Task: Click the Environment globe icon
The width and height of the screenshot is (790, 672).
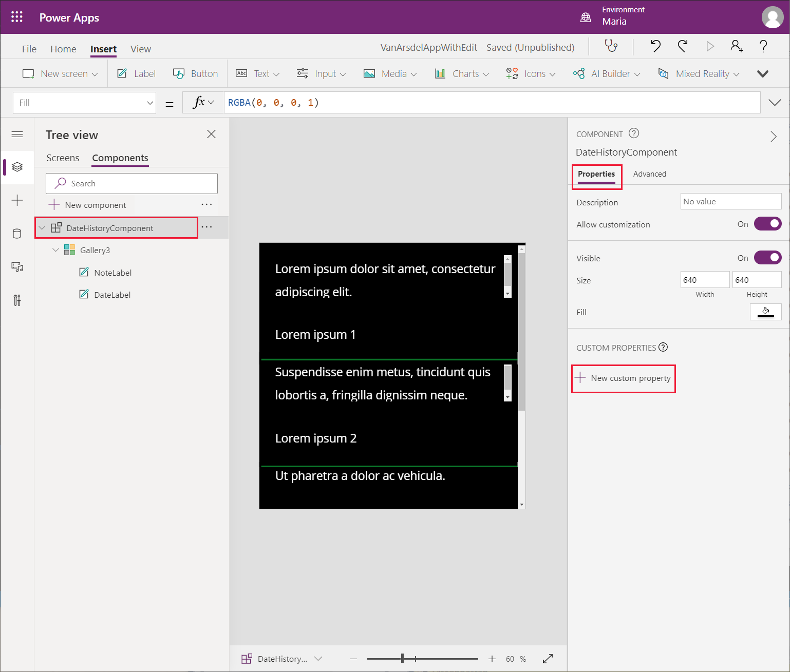Action: click(586, 17)
